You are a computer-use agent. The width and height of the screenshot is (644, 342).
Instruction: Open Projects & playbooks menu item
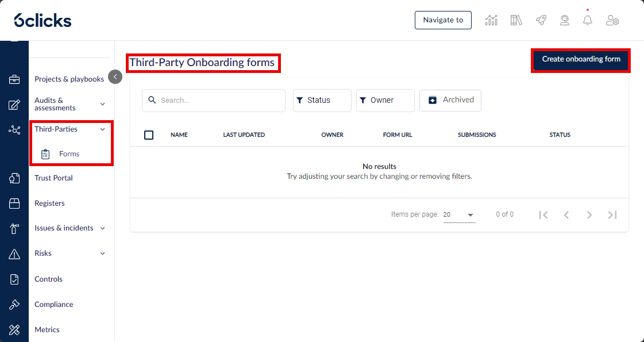pos(69,79)
